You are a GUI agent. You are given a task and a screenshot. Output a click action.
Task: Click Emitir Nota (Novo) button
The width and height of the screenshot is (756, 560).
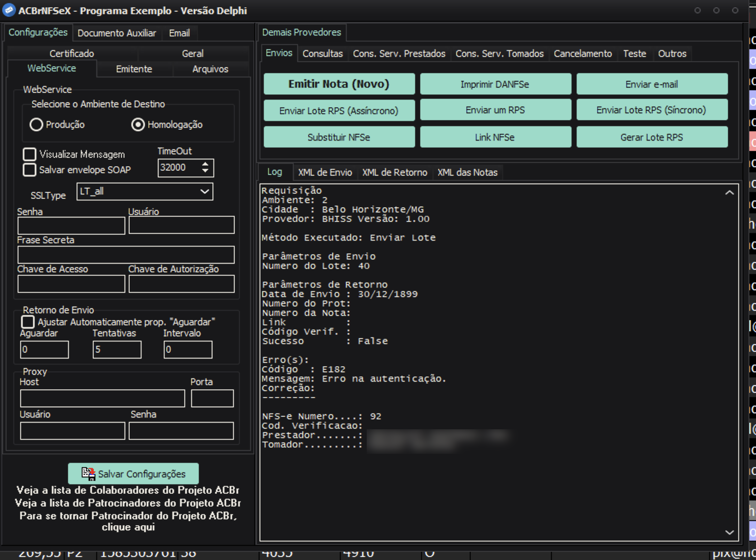click(x=339, y=84)
